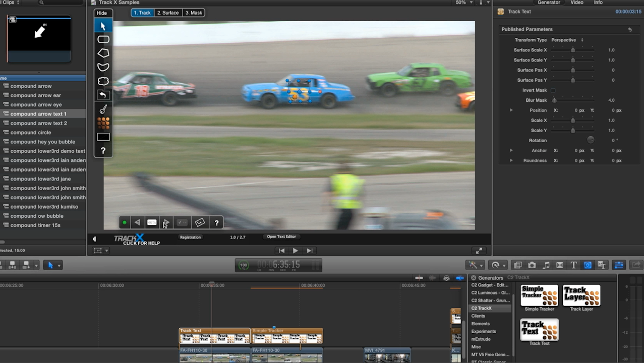Viewport: 644px width, 363px height.
Task: Click the Hide button above the tools
Action: pos(102,13)
